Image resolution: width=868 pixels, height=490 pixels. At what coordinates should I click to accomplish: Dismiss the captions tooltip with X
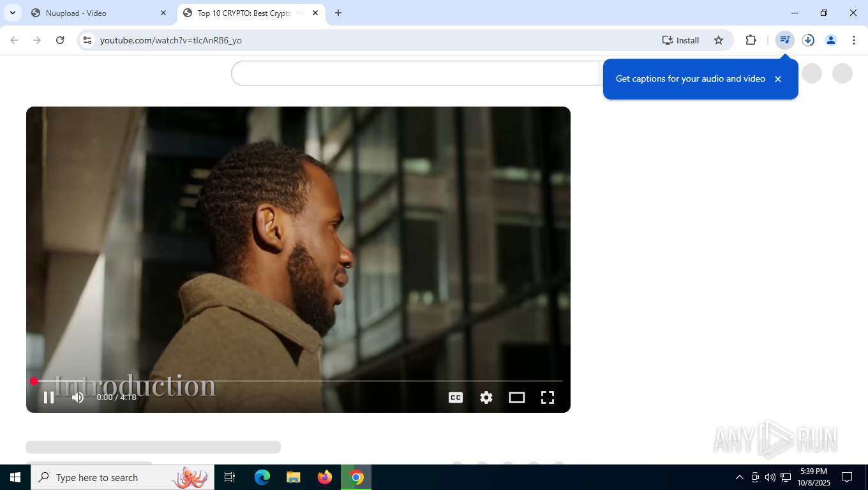point(778,79)
